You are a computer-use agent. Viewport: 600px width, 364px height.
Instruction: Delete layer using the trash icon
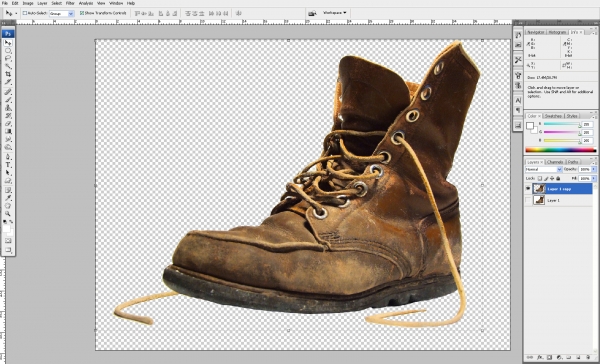(x=588, y=357)
